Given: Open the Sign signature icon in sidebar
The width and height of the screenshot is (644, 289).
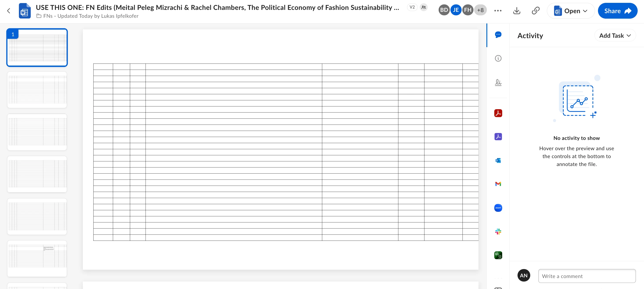Looking at the screenshot, I should point(498,82).
